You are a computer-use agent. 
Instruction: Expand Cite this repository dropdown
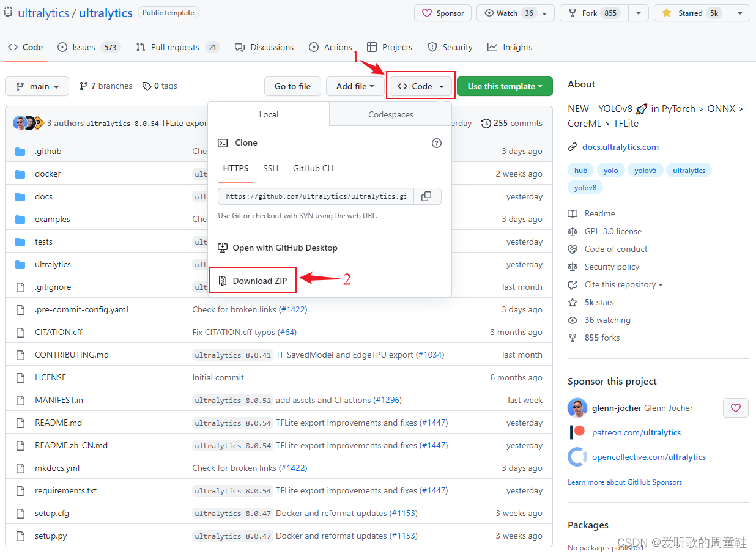pyautogui.click(x=623, y=284)
